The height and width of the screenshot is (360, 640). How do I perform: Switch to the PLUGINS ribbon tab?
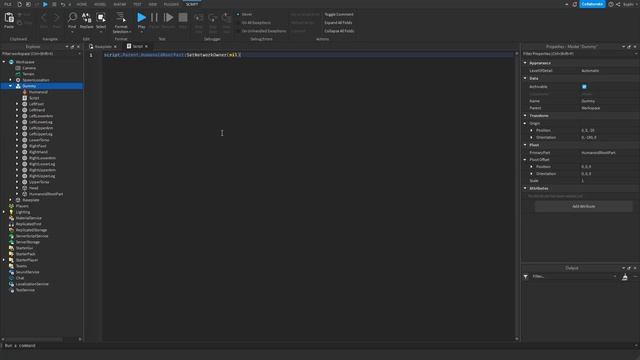(171, 4)
